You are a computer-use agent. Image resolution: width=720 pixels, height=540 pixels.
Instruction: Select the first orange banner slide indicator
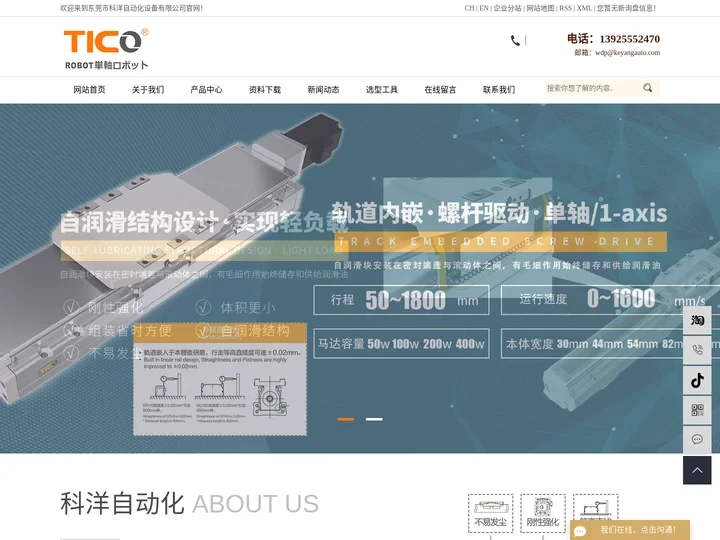coord(346,419)
